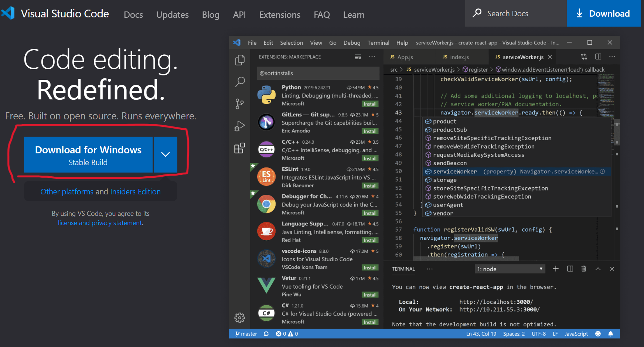Open the API navigation link
Viewport: 644px width, 347px height.
tap(239, 15)
